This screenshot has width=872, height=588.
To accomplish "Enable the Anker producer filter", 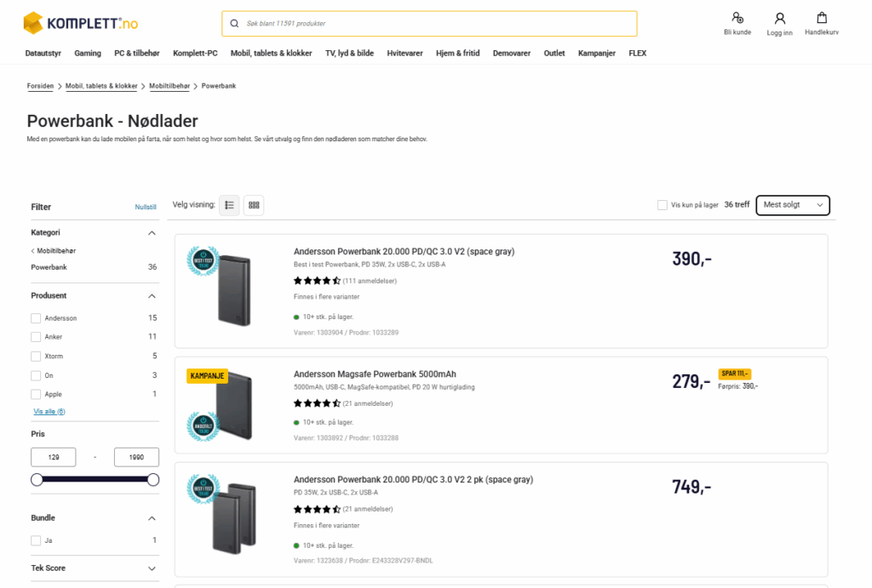I will pos(36,337).
